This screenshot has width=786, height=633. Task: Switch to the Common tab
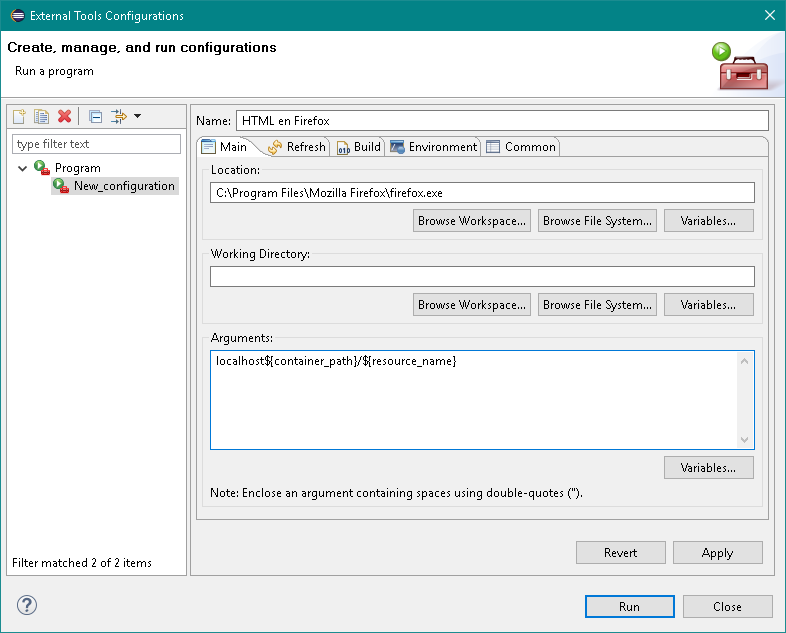point(521,147)
